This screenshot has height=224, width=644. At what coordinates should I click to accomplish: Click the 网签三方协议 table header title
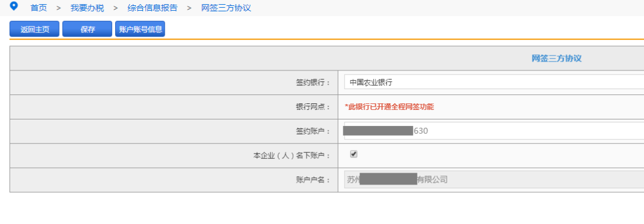[556, 59]
